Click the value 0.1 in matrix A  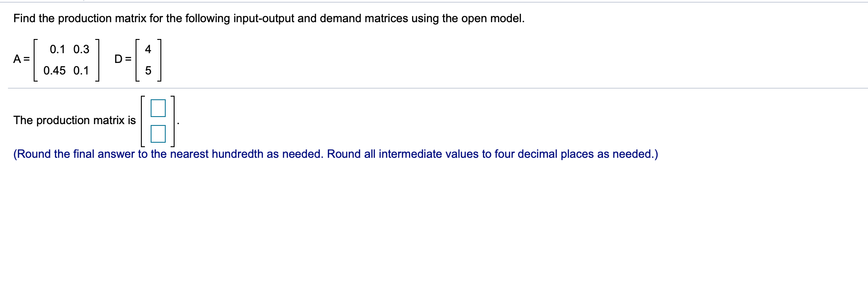[57, 49]
